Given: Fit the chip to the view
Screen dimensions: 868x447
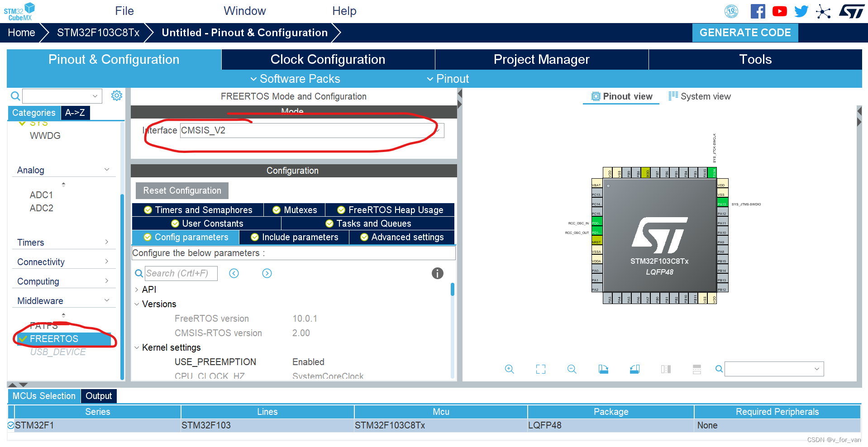Looking at the screenshot, I should pos(540,369).
